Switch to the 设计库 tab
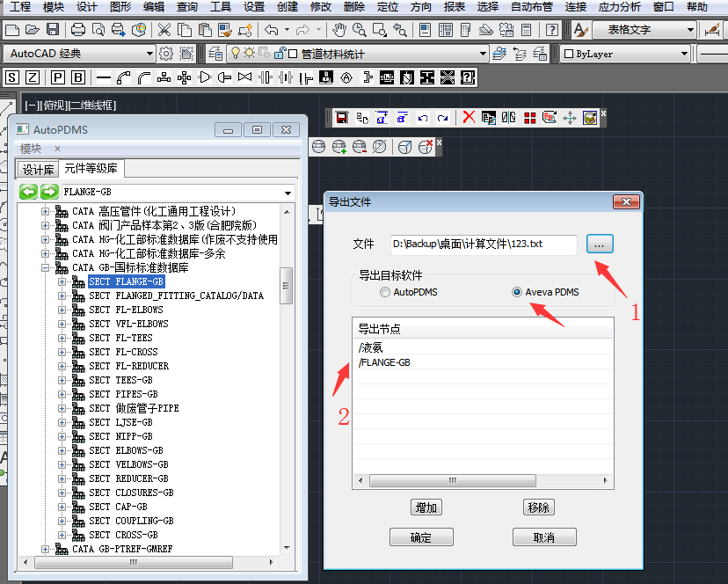Image resolution: width=728 pixels, height=584 pixels. pyautogui.click(x=38, y=169)
